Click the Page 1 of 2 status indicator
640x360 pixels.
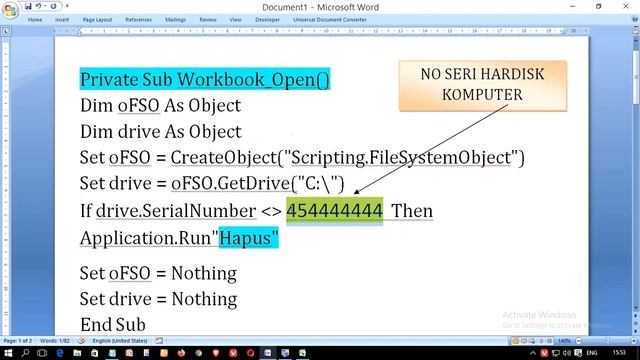(18, 341)
